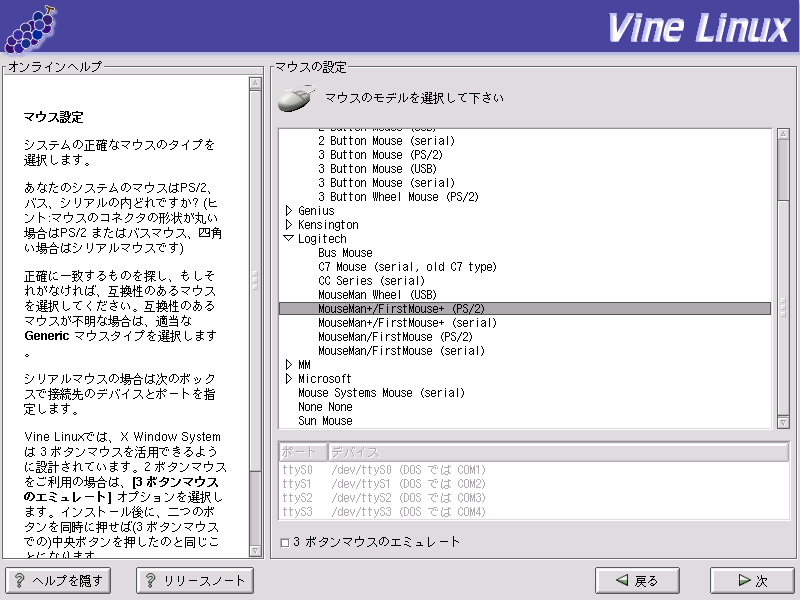Click the mouse list scrollbar thumb
800x600 pixels.
click(x=783, y=309)
